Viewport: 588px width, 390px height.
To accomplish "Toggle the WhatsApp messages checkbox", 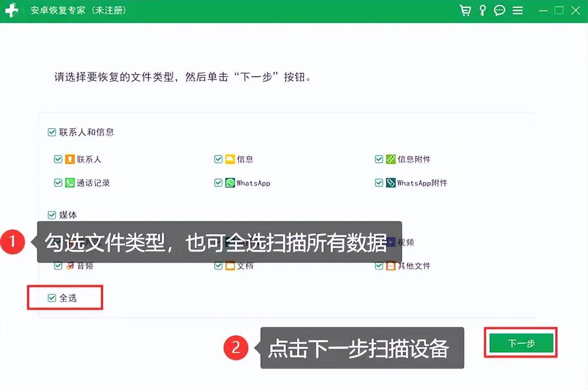I will pyautogui.click(x=218, y=183).
